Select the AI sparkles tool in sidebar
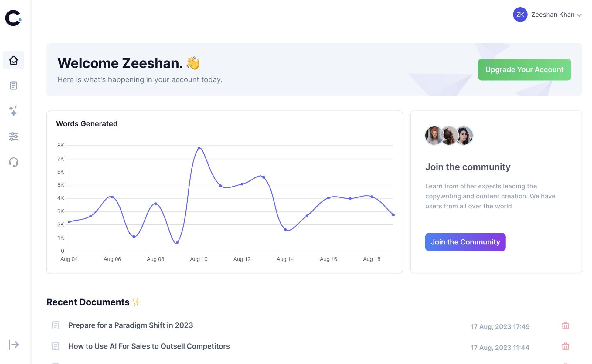 pos(13,111)
